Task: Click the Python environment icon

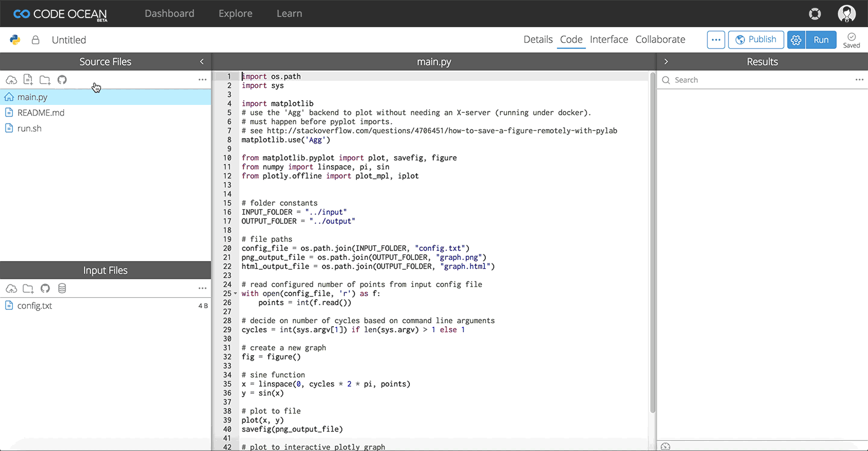Action: tap(14, 39)
